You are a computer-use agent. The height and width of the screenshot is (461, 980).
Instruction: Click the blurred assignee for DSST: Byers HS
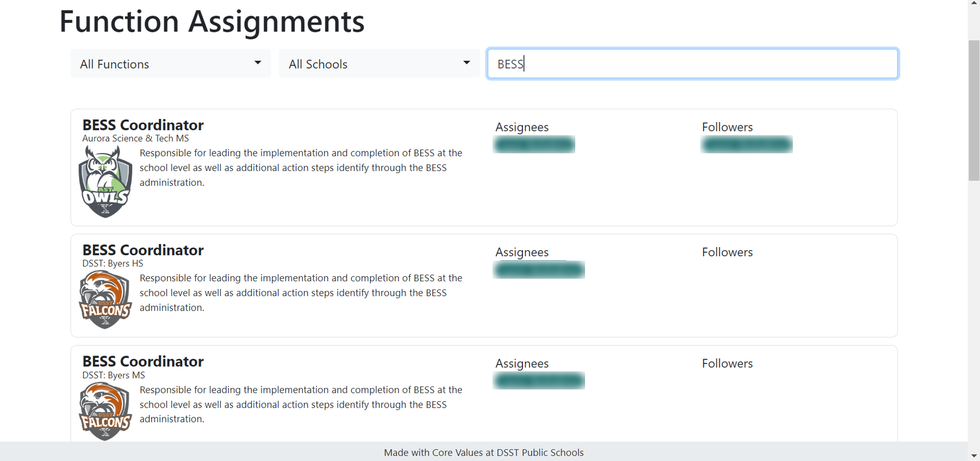coord(539,270)
